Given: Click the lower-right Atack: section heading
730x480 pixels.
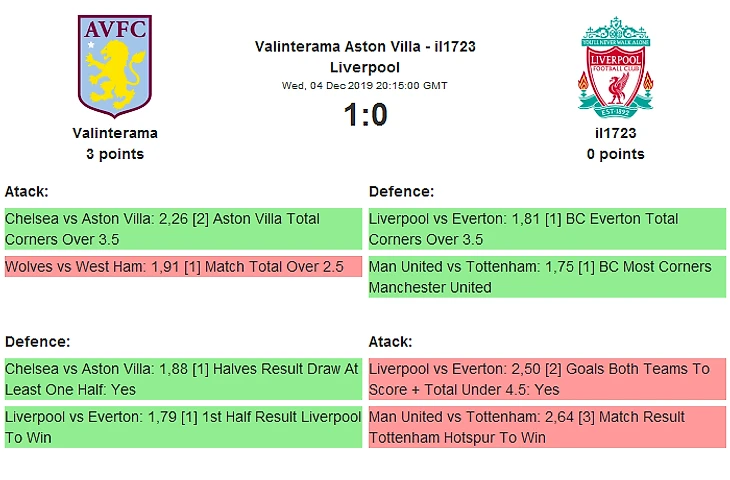Looking at the screenshot, I should click(x=390, y=341).
